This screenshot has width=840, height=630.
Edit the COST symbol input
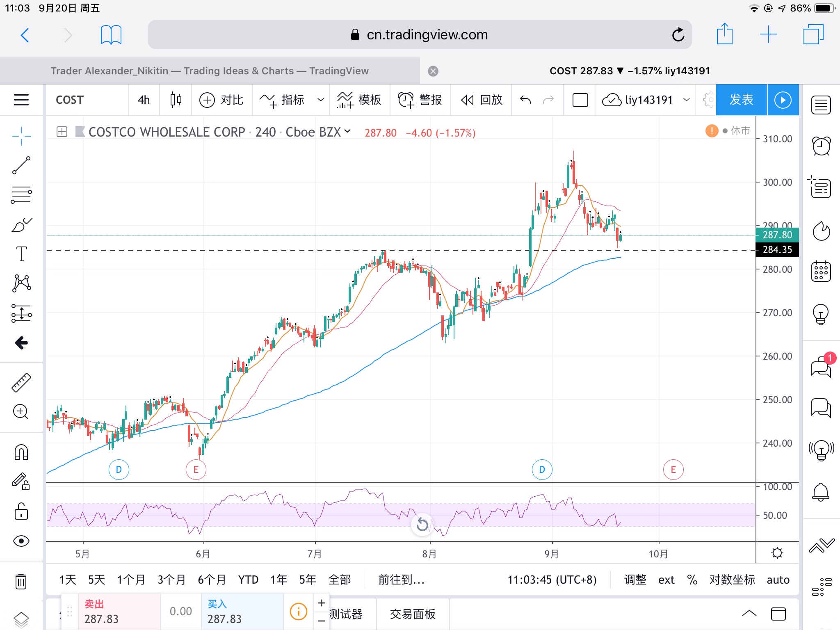[x=87, y=100]
